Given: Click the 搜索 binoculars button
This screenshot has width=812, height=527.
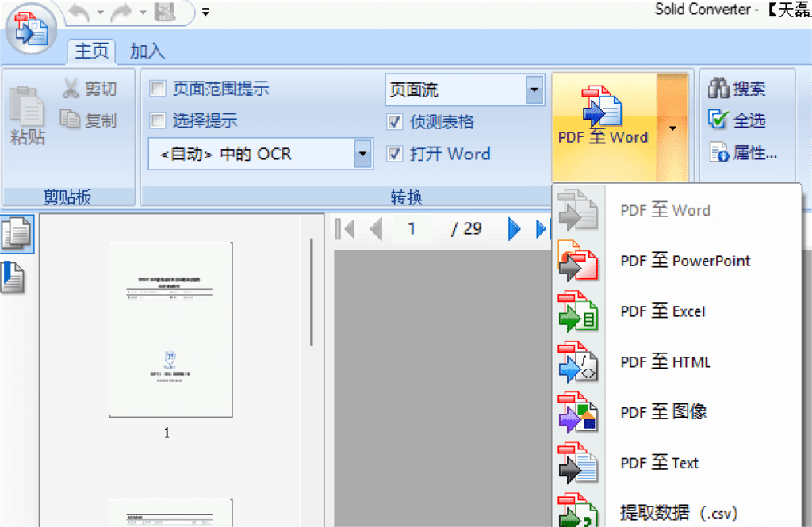Looking at the screenshot, I should click(x=737, y=89).
